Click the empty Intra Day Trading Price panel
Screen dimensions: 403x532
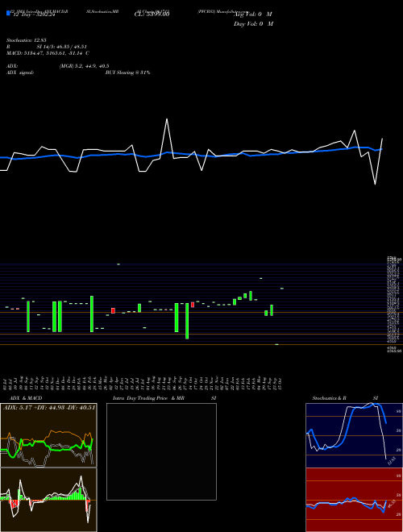[161, 451]
